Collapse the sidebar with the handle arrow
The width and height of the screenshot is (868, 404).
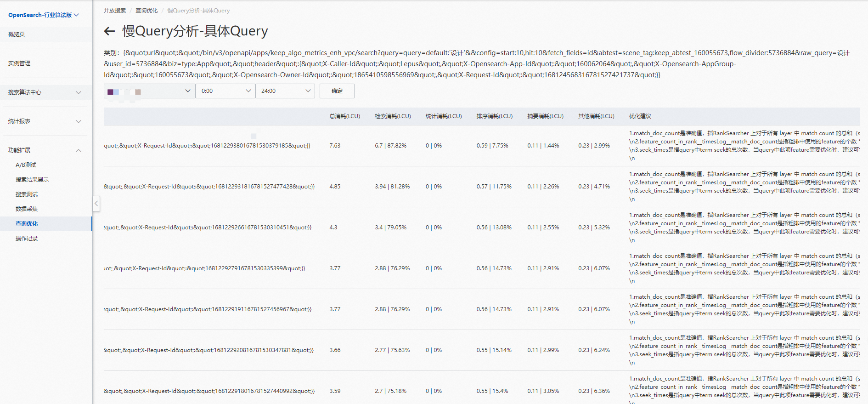(96, 203)
